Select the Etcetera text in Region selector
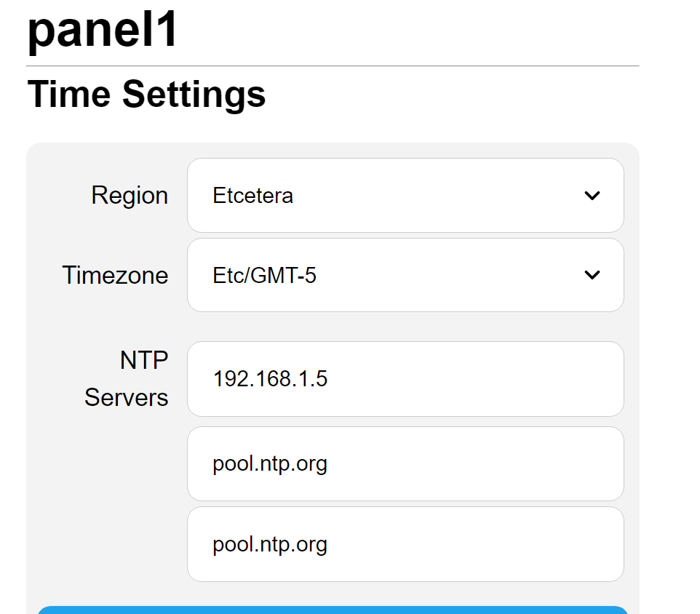The width and height of the screenshot is (700, 614). point(252,196)
